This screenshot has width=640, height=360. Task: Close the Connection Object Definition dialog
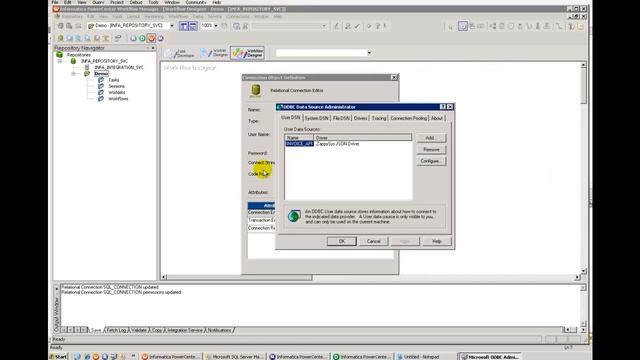(394, 78)
